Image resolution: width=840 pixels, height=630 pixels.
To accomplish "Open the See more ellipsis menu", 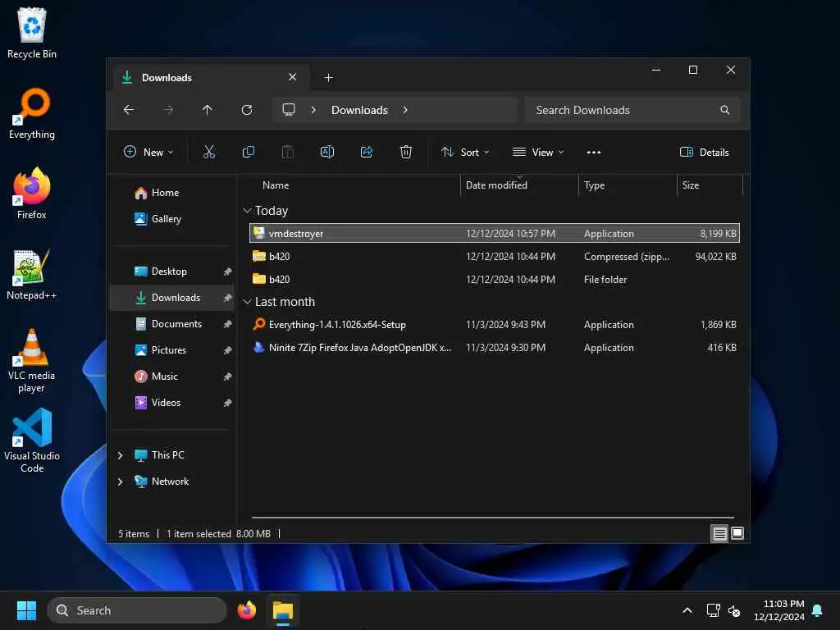I will pyautogui.click(x=594, y=153).
